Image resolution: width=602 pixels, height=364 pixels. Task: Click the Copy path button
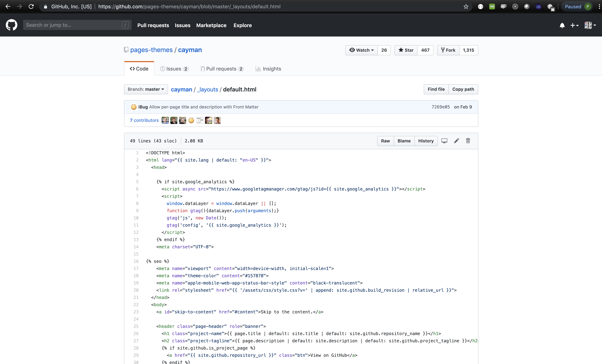[x=463, y=89]
